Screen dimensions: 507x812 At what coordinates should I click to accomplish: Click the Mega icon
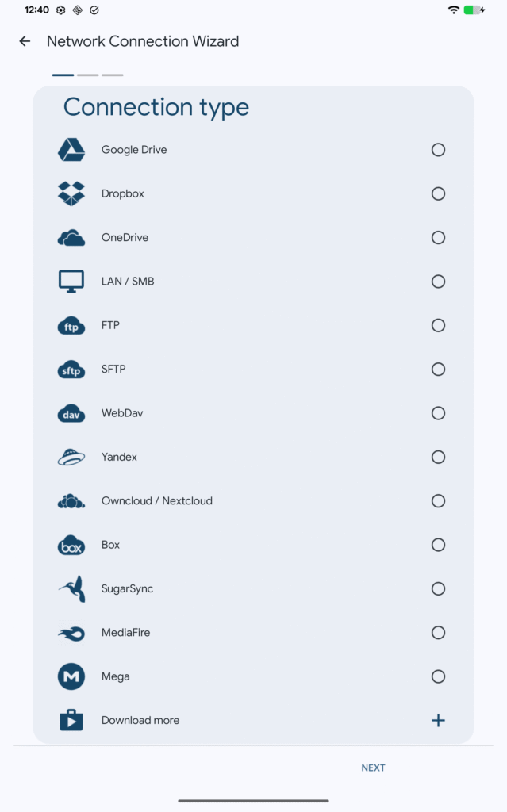tap(71, 676)
